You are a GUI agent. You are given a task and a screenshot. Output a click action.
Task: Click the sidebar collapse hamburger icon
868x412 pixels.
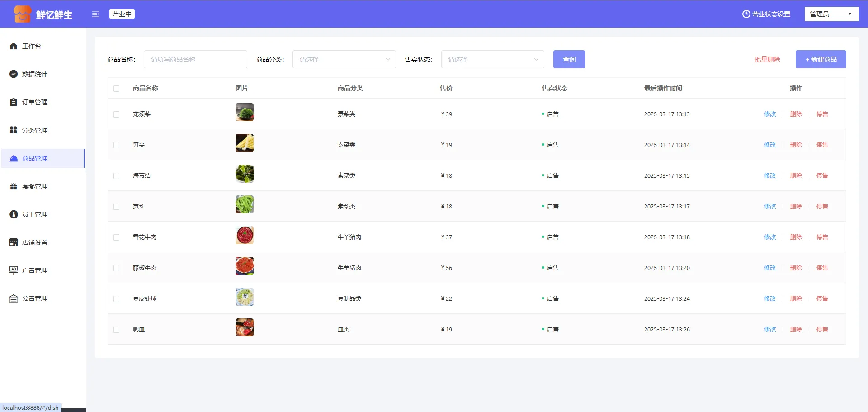click(96, 14)
